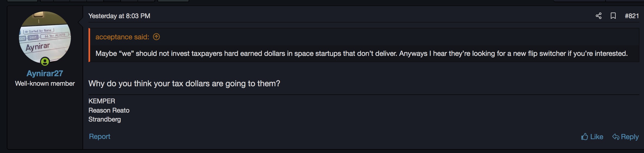Open the Aynirar27 username profile link

tap(45, 73)
